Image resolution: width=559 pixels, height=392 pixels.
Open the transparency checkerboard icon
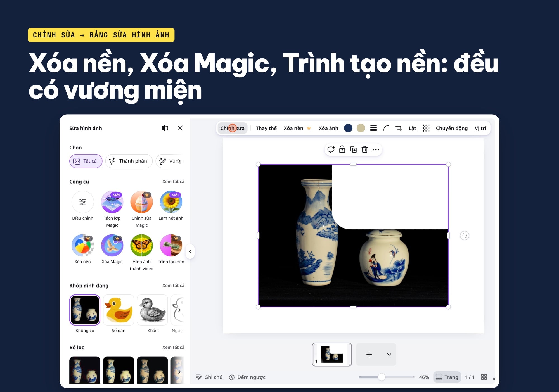coord(426,128)
